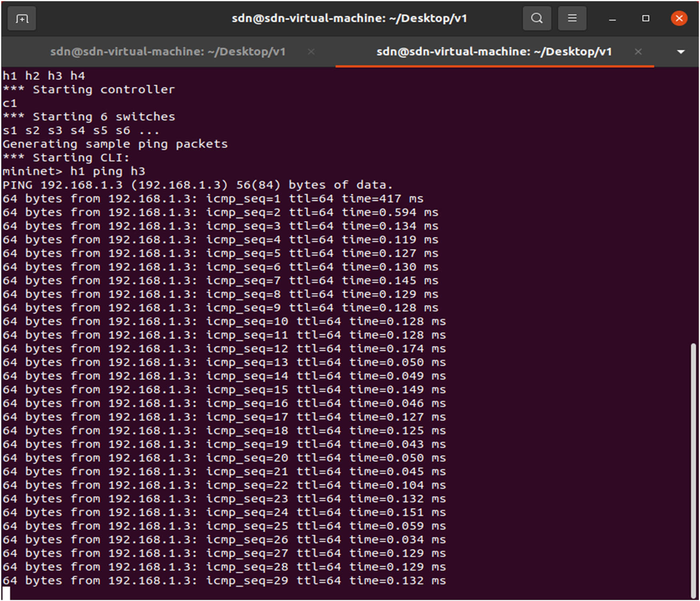This screenshot has height=601, width=700.
Task: Maximize the terminal window
Action: (x=646, y=18)
